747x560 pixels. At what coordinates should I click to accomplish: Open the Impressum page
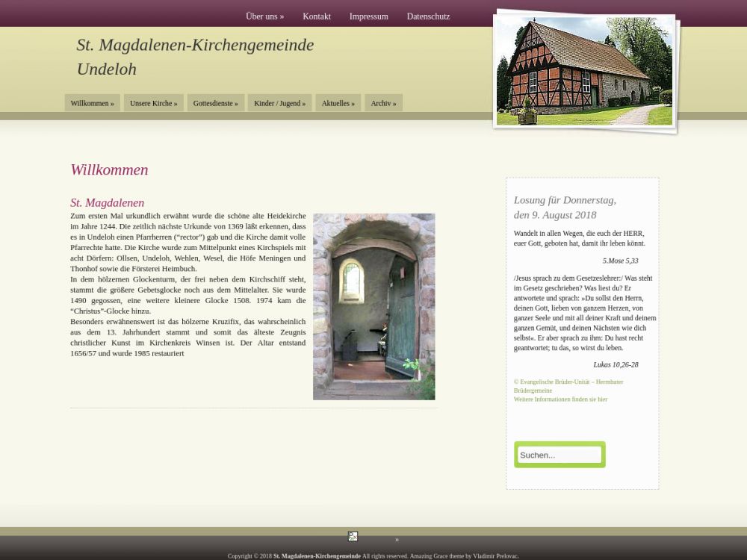coord(368,16)
